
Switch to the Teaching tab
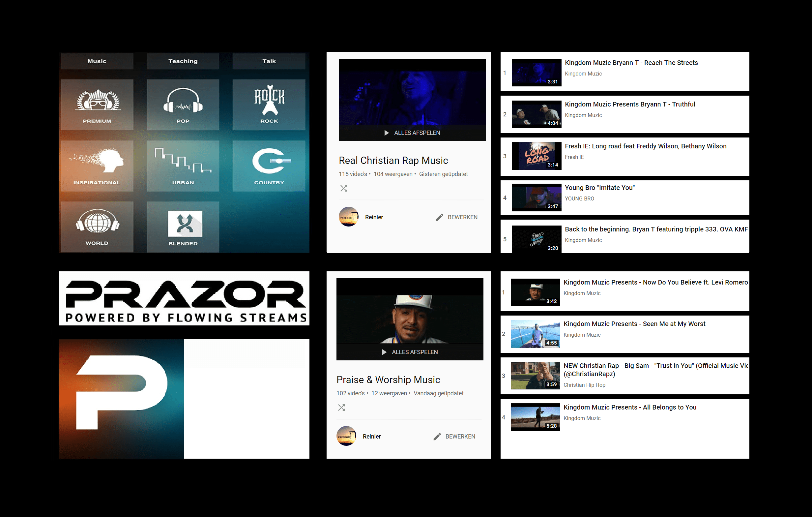pos(183,61)
